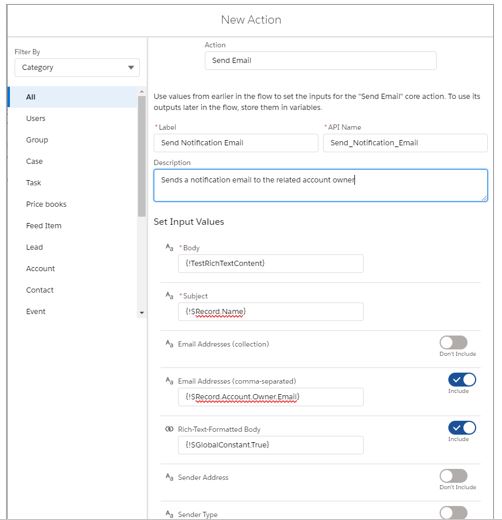Click the category list scroll-up arrow
502x520 pixels.
pyautogui.click(x=142, y=91)
